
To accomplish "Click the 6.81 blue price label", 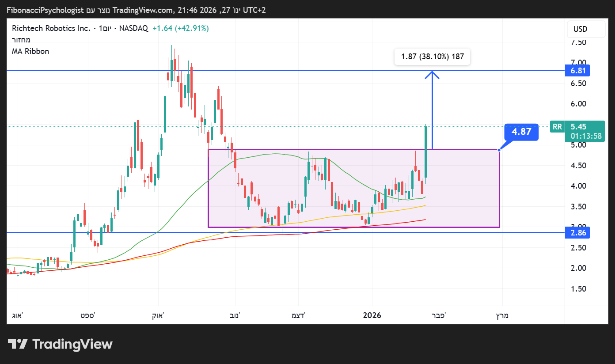I will point(577,71).
